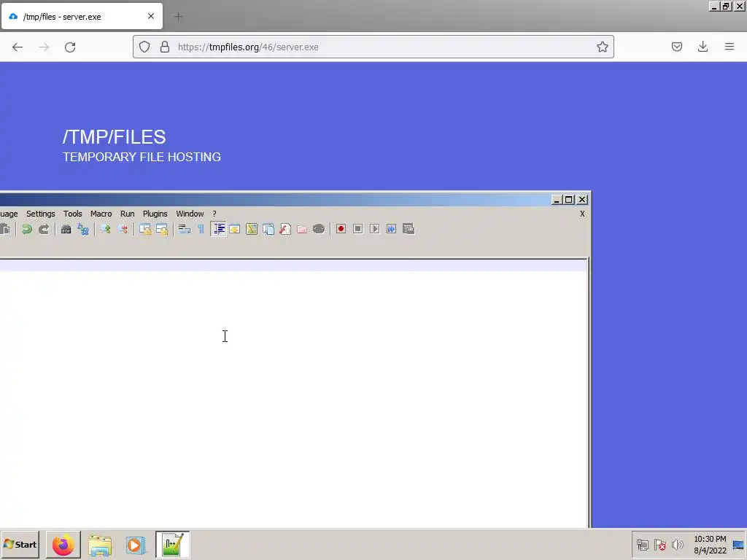Toggle synchronize horizontal scrolling icon
The image size is (747, 560).
(x=163, y=230)
